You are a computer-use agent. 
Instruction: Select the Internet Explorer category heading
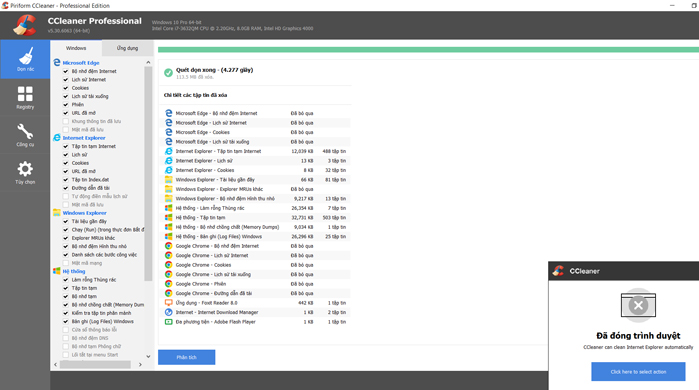click(x=84, y=138)
